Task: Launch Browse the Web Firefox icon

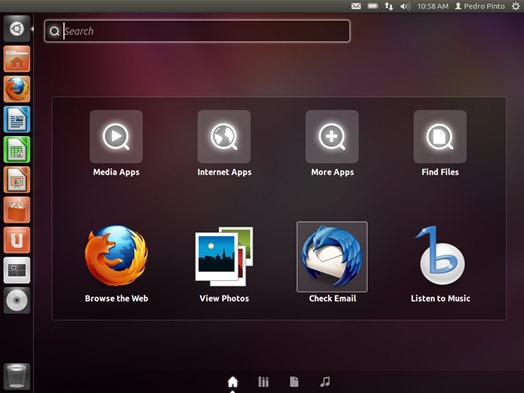Action: click(x=116, y=256)
